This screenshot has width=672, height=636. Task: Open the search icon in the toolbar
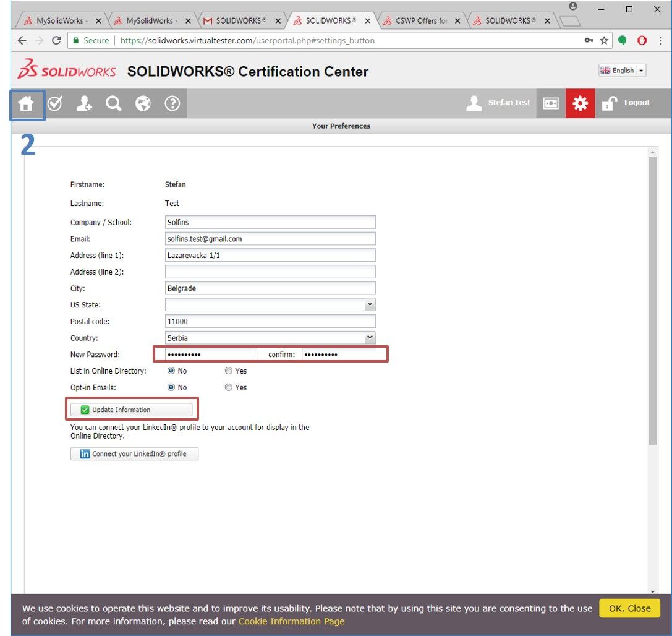[113, 103]
